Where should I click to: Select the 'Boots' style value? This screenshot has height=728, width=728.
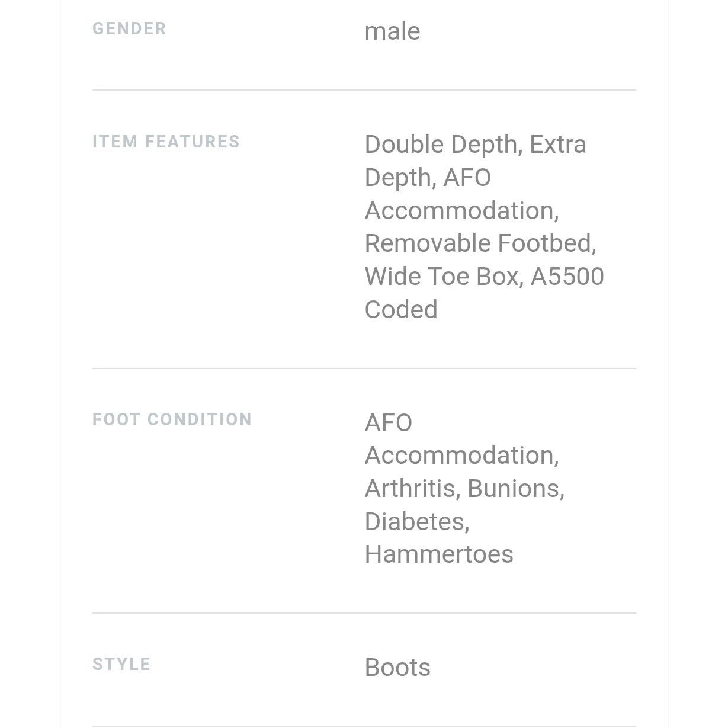coord(397,668)
